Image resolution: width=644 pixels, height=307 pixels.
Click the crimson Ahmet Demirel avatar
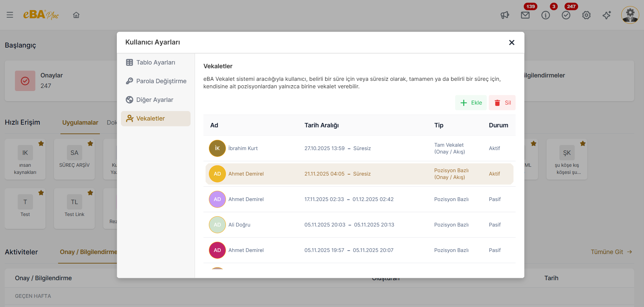pos(217,250)
